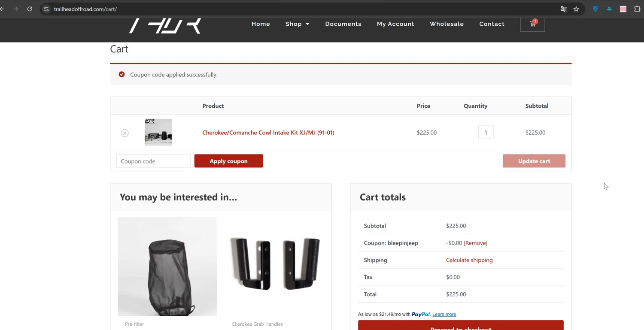
Task: Click the blue shield extension icon
Action: [x=595, y=9]
